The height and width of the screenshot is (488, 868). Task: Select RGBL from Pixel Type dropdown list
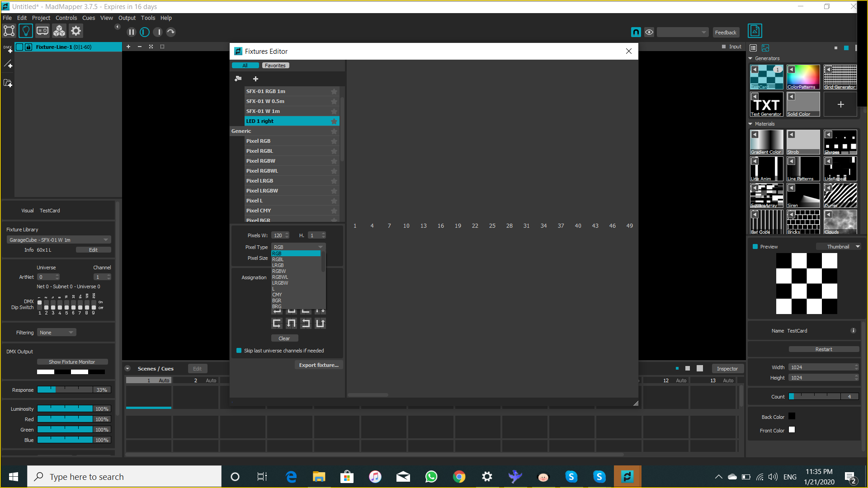[x=278, y=258]
